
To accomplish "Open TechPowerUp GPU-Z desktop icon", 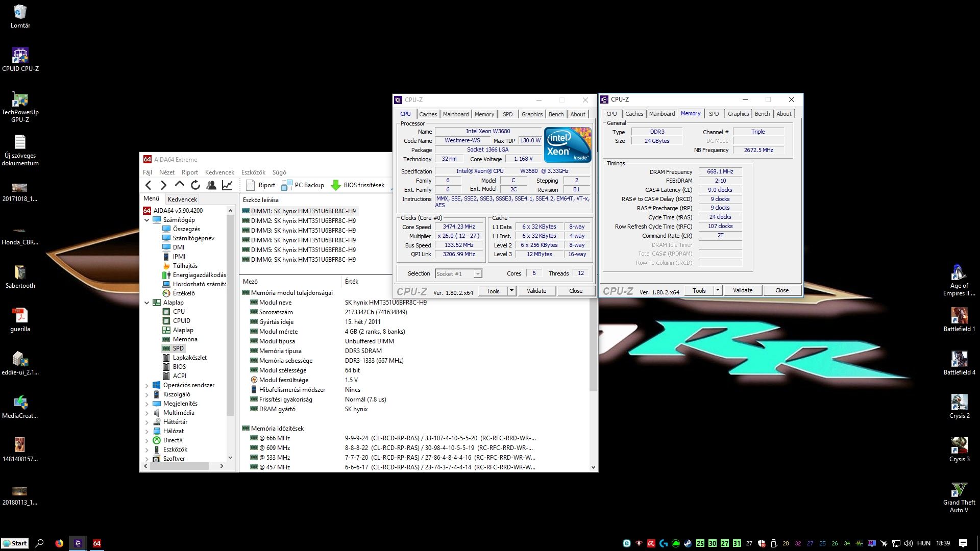I will 20,107.
